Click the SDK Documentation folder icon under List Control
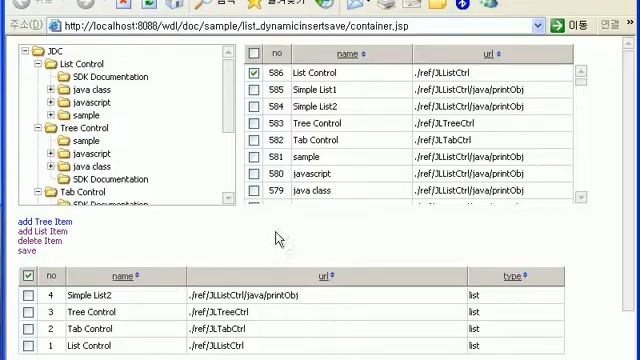This screenshot has height=360, width=640. pyautogui.click(x=64, y=77)
